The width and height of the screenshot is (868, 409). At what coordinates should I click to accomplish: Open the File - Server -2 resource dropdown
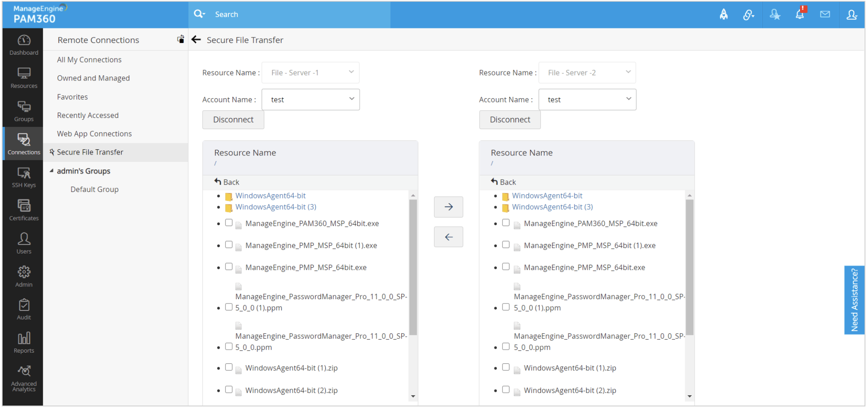click(587, 73)
